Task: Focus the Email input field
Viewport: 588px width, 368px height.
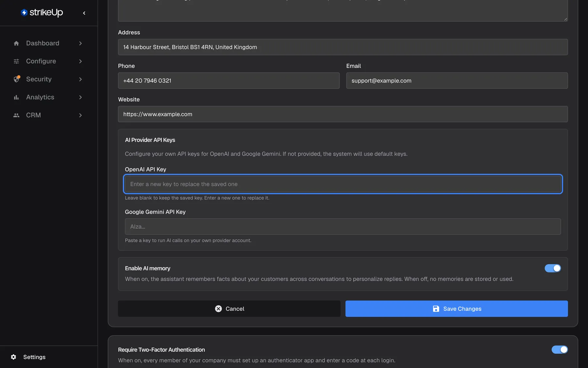Action: click(457, 80)
